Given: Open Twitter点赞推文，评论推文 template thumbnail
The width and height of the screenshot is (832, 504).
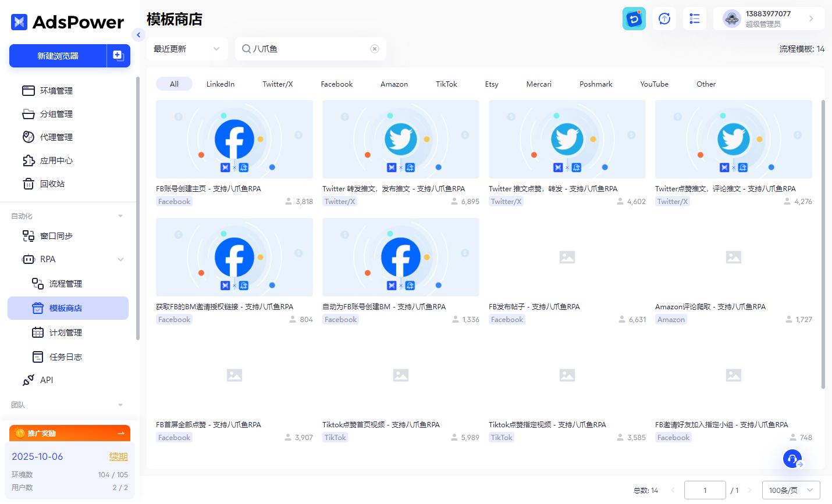Looking at the screenshot, I should [734, 139].
